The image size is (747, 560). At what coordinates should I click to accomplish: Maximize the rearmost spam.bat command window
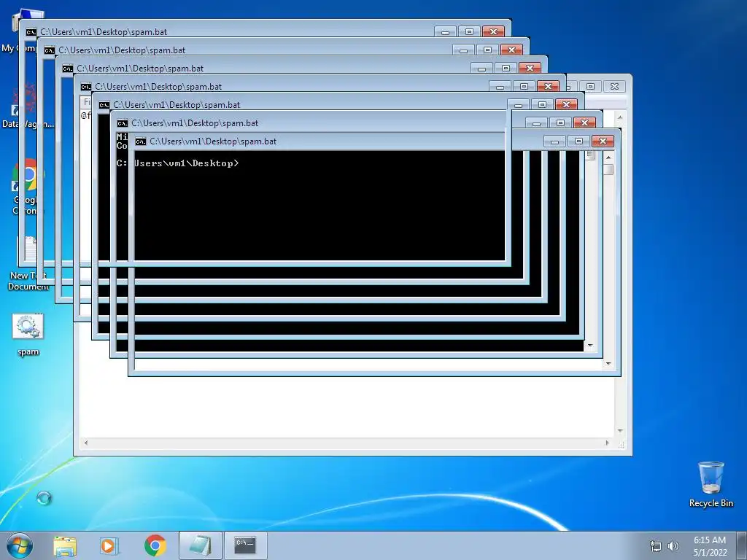point(469,32)
